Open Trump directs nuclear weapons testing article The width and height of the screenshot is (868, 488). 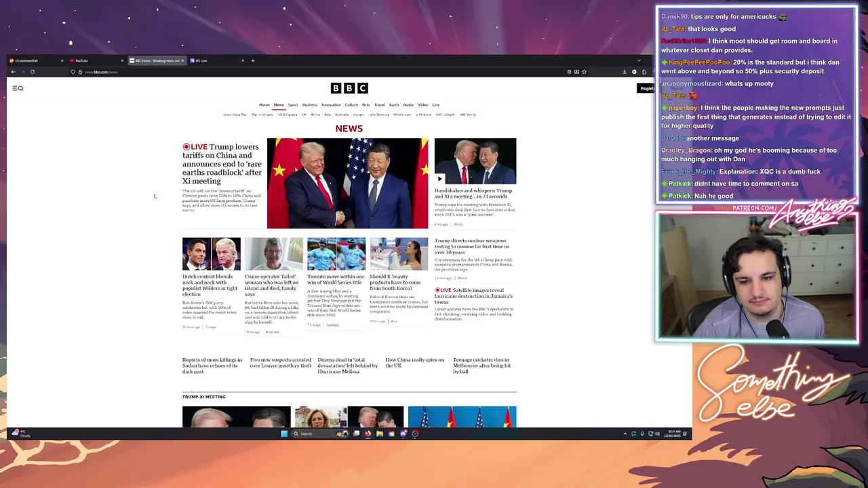[x=472, y=247]
